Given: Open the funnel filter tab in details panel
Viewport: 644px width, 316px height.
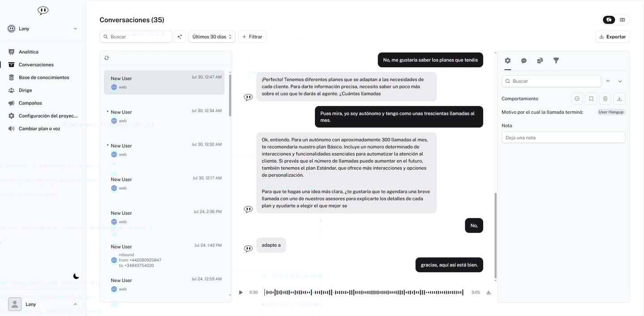Looking at the screenshot, I should [x=556, y=60].
